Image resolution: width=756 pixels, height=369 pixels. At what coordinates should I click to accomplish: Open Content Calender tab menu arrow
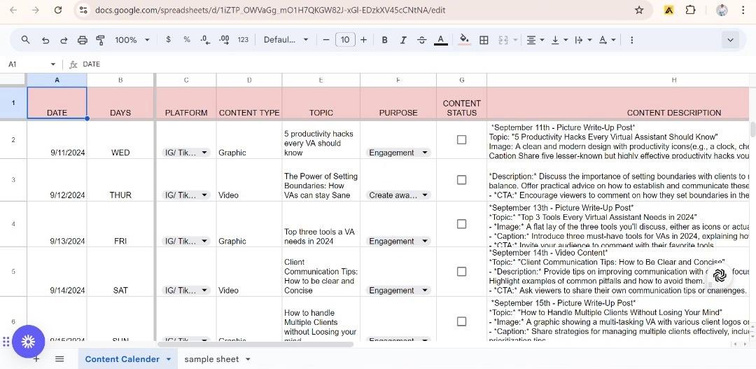coord(168,359)
